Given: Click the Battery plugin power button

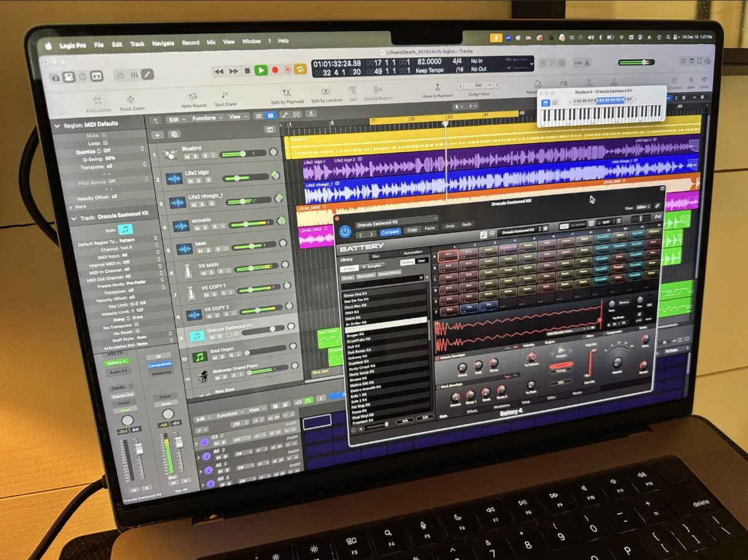Looking at the screenshot, I should 345,231.
